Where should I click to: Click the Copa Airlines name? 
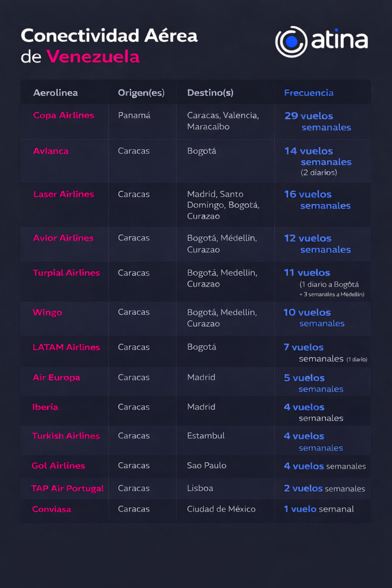pos(64,115)
